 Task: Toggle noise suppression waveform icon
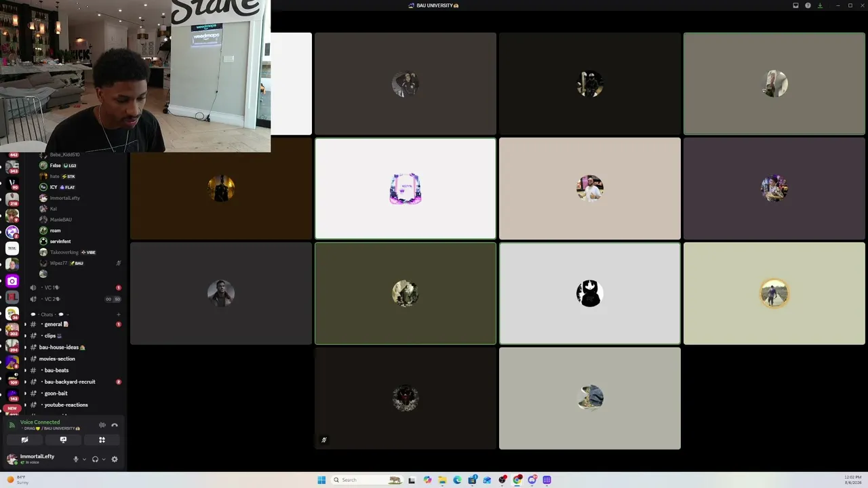102,425
